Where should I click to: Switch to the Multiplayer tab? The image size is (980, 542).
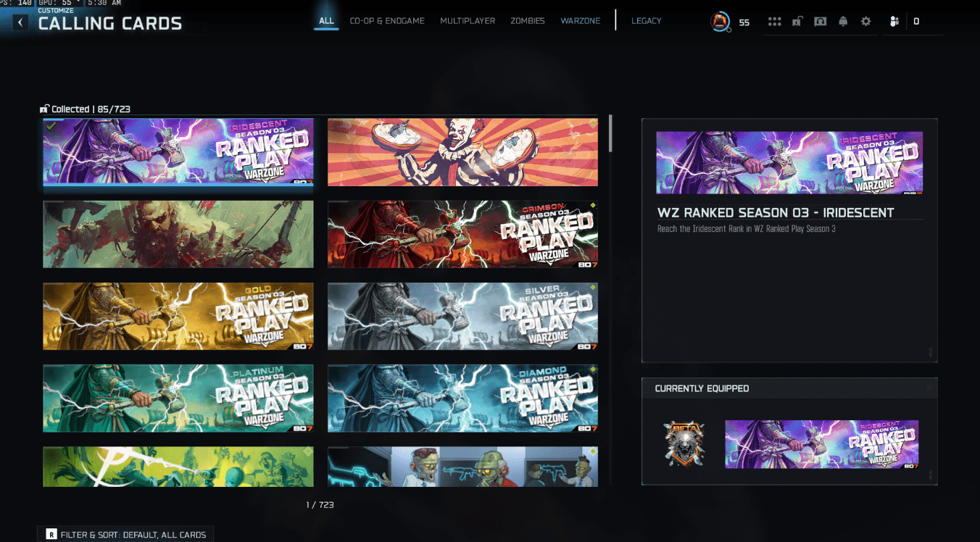[468, 21]
